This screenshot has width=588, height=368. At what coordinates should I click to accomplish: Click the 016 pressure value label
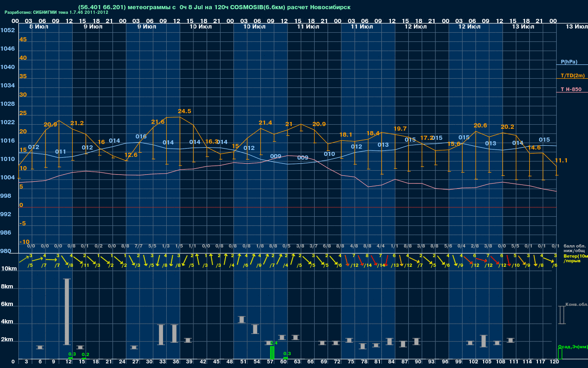coord(141,137)
